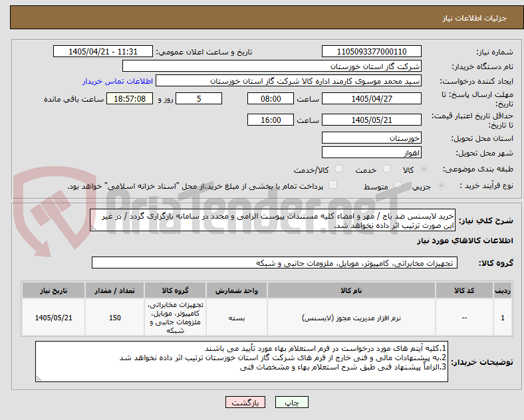Toggle the اسناد خزانه اسلامی payment checkbox
The image size is (524, 420).
coord(333,185)
